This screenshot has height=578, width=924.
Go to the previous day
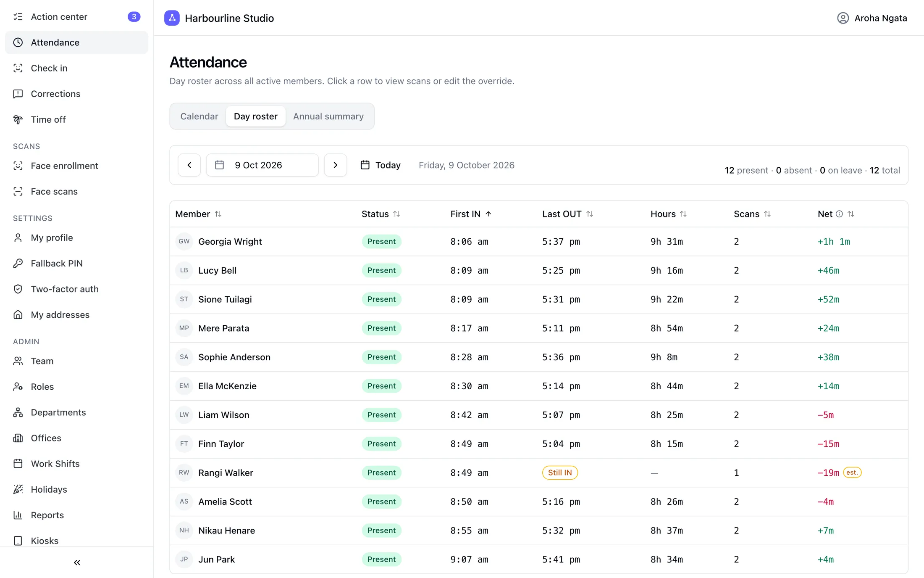189,165
